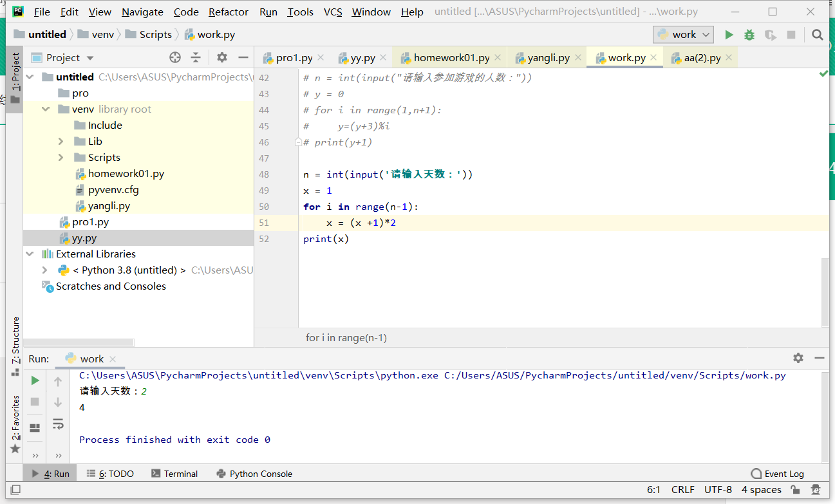Image resolution: width=835 pixels, height=504 pixels.
Task: Toggle soft-wrap in Run console
Action: [58, 424]
